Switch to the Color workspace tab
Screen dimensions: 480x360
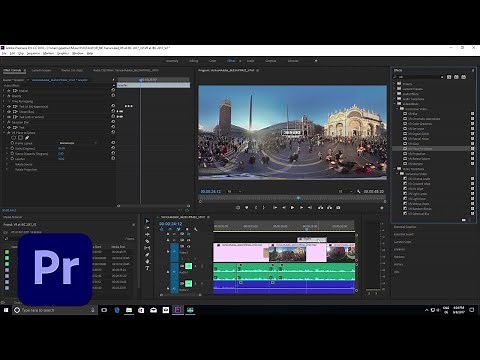pyautogui.click(x=212, y=61)
